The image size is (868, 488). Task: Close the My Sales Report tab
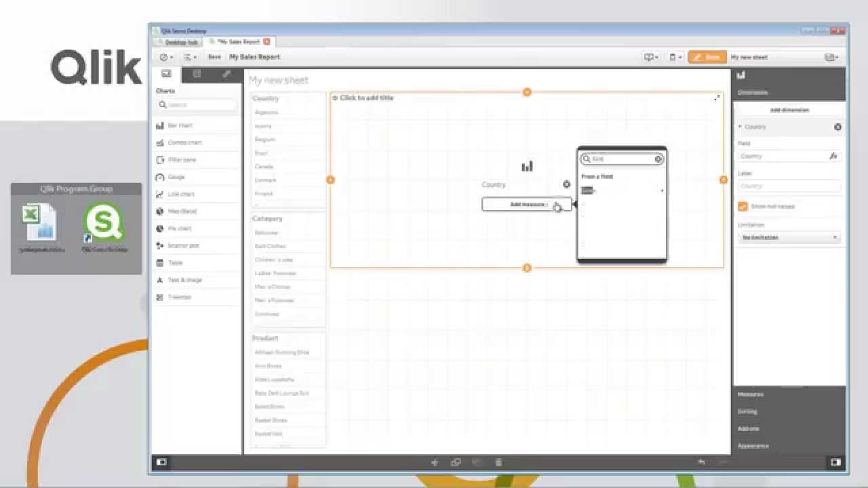[267, 42]
